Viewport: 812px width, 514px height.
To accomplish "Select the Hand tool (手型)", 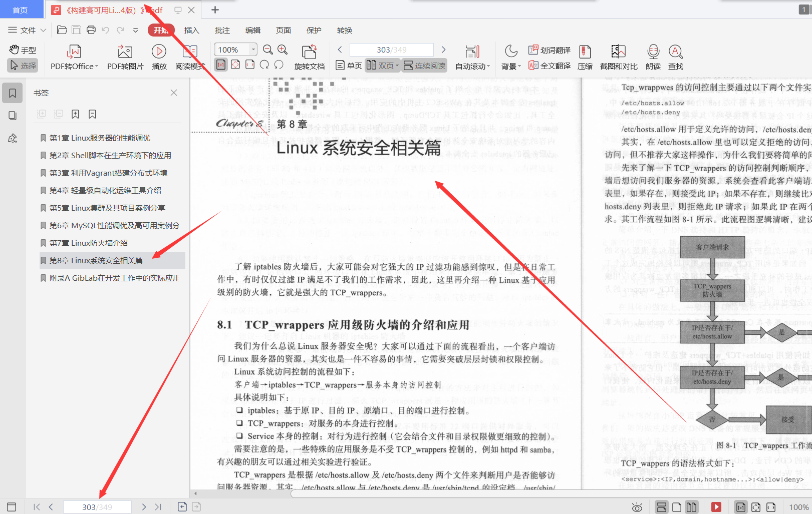I will [23, 50].
